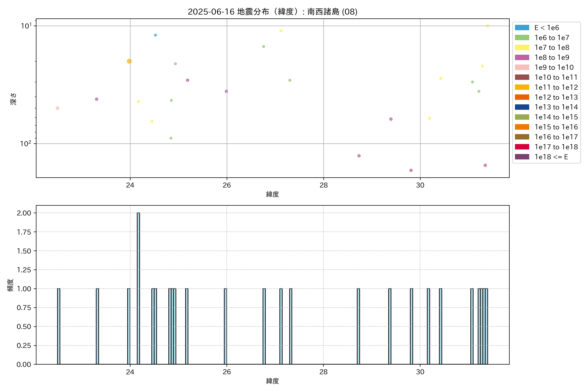The width and height of the screenshot is (588, 392).
Task: Click the large orange scatter point near latitude 24
Action: point(129,61)
